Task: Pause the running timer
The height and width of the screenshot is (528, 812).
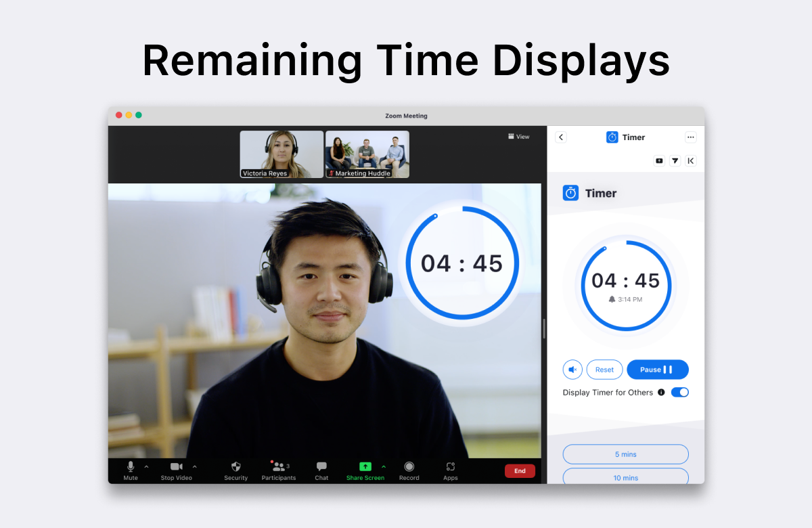Action: pyautogui.click(x=657, y=369)
